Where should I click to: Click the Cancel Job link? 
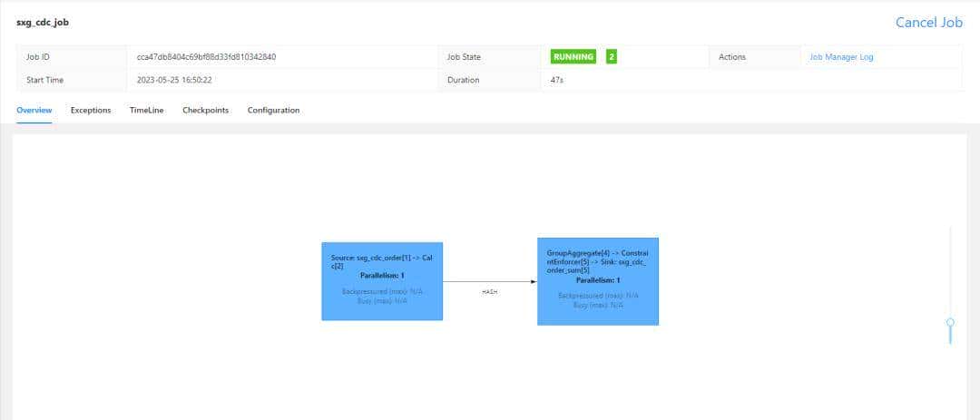click(929, 23)
